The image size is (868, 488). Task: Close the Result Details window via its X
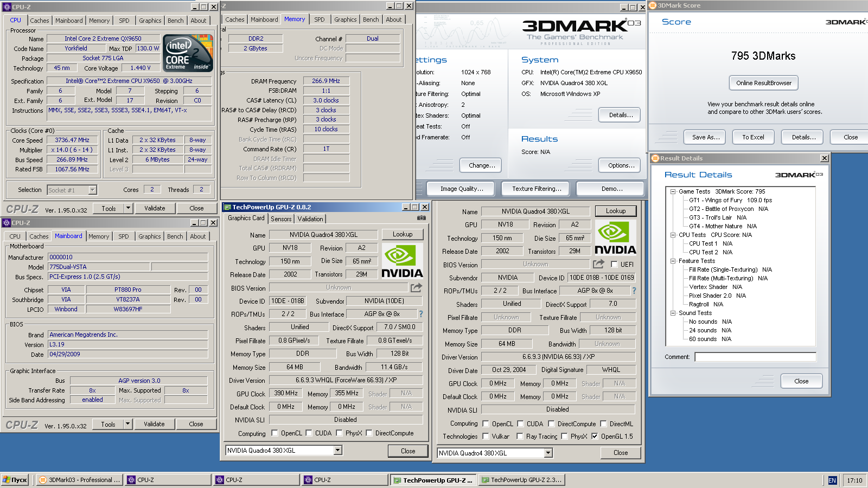click(825, 158)
